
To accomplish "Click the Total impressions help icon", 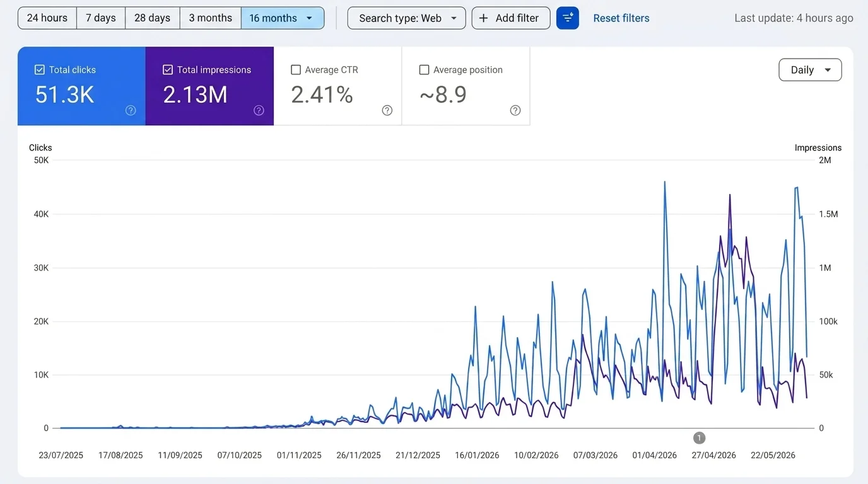I will 259,110.
